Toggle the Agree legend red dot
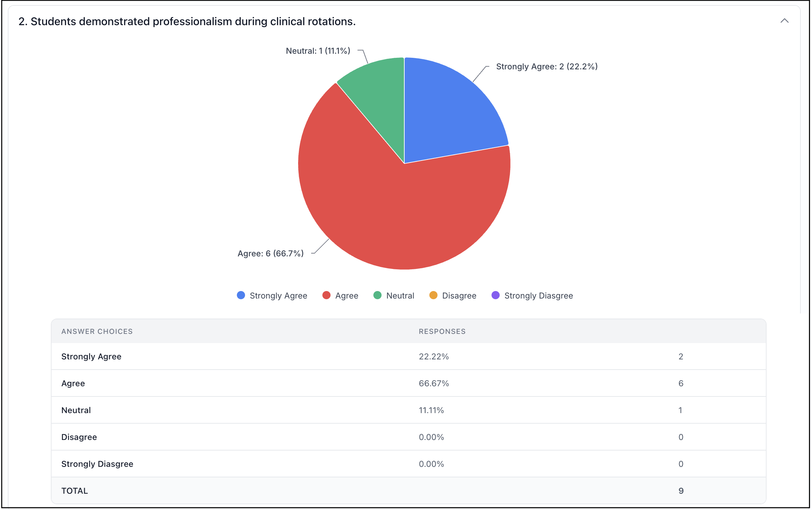 click(x=326, y=295)
